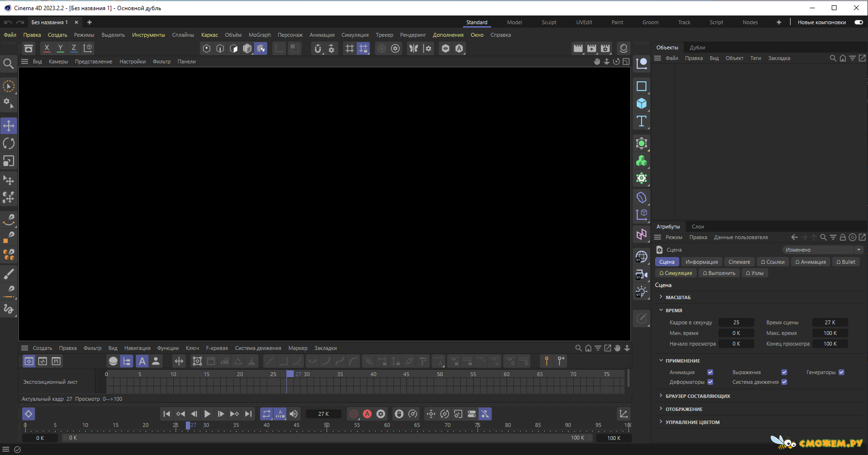The image size is (868, 455).
Task: Click the coordinate system icon
Action: click(x=88, y=48)
